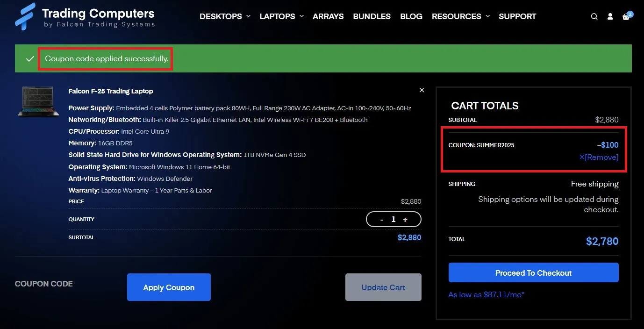Expand the Resources menu
Screen dimensions: 644x329
click(460, 16)
